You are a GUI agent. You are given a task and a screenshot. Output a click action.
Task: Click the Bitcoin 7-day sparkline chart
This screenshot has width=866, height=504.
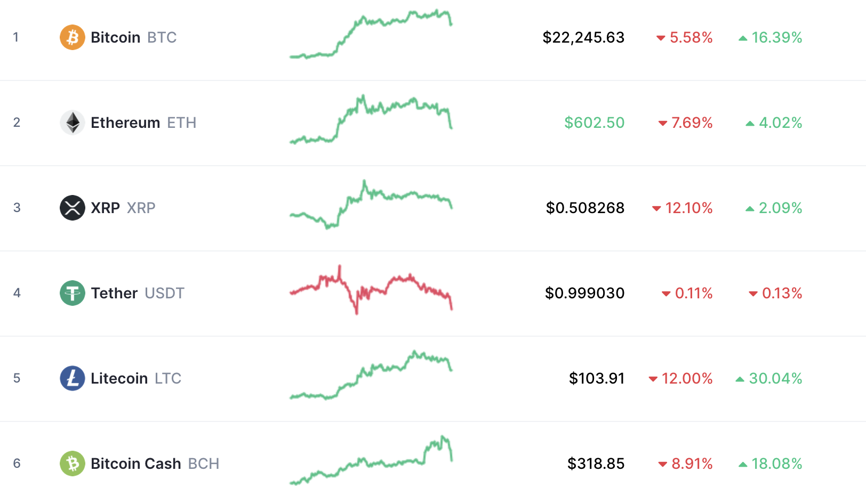[x=371, y=34]
